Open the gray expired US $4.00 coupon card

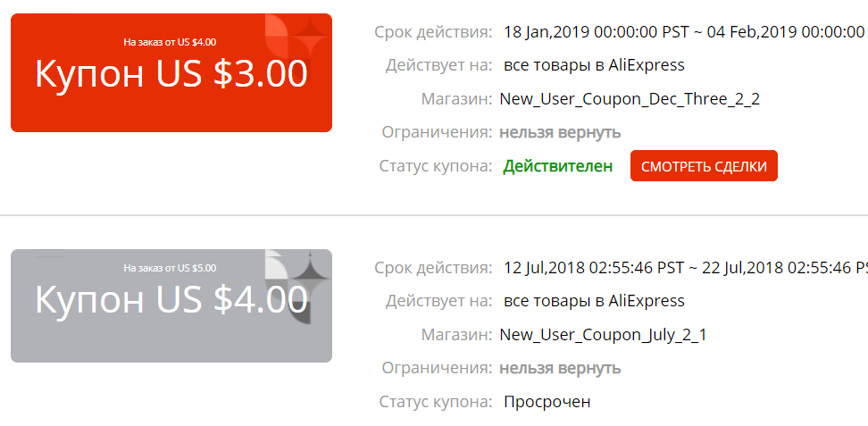pyautogui.click(x=171, y=305)
